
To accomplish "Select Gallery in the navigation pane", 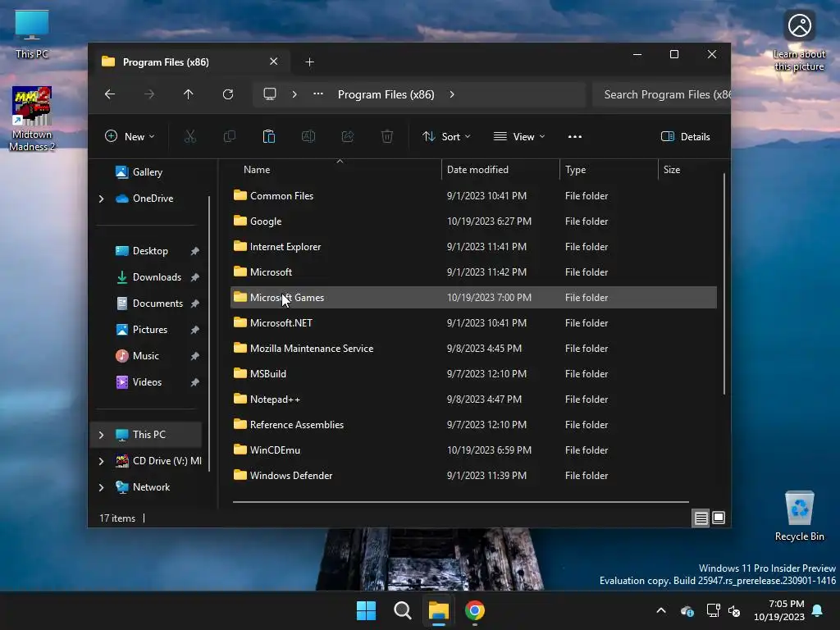I will coord(147,172).
